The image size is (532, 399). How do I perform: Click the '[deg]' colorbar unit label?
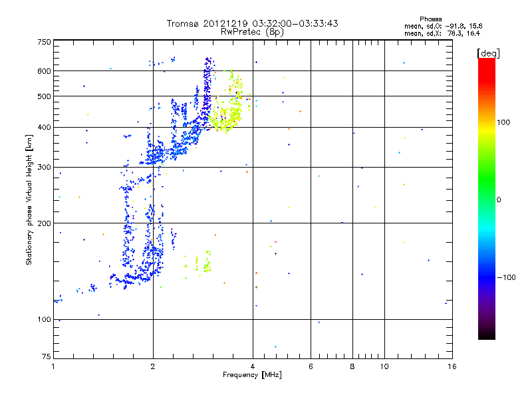(x=488, y=53)
